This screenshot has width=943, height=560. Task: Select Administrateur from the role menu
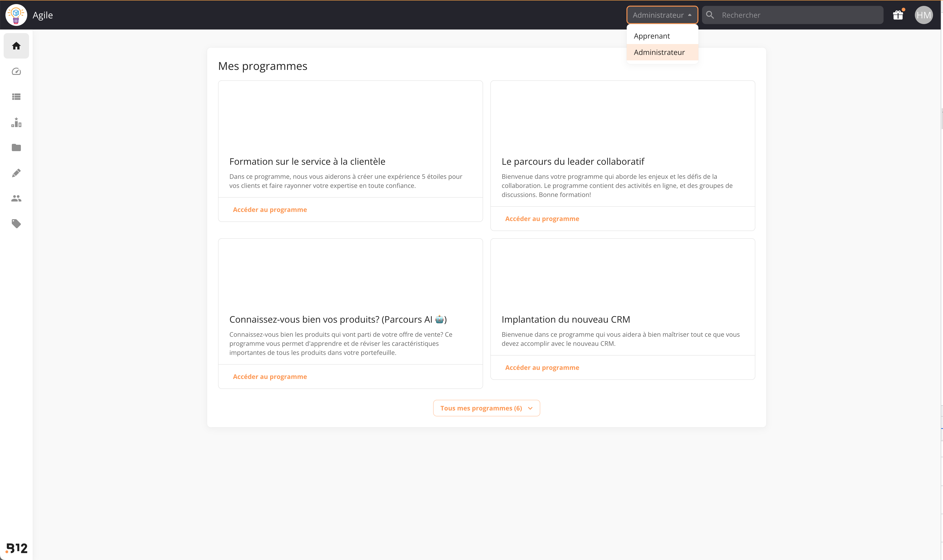(x=662, y=52)
